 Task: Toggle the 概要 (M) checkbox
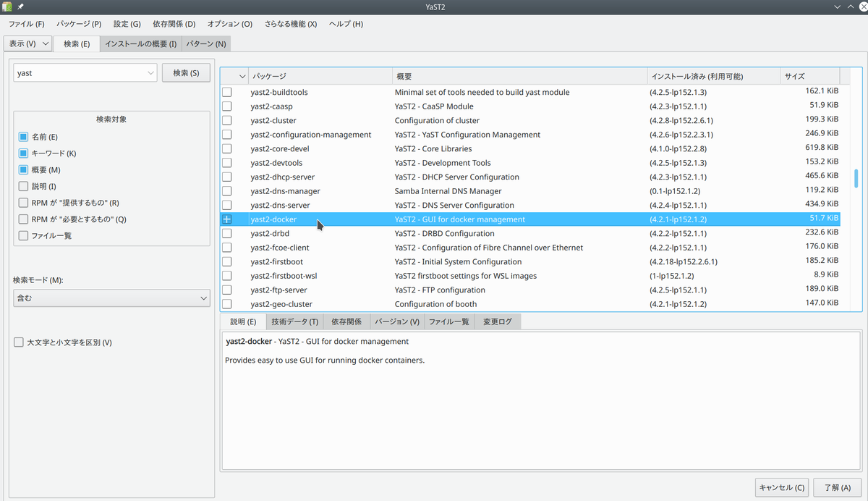coord(23,170)
